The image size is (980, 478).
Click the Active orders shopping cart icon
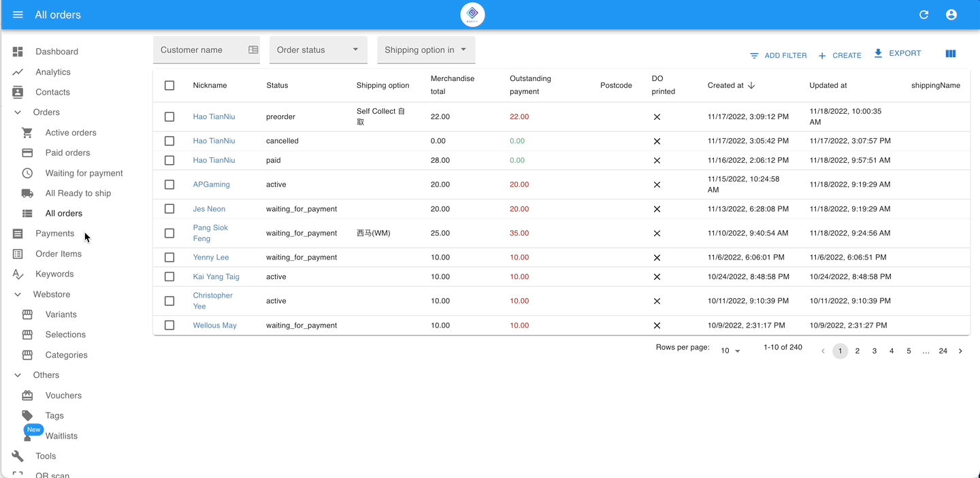pos(27,133)
